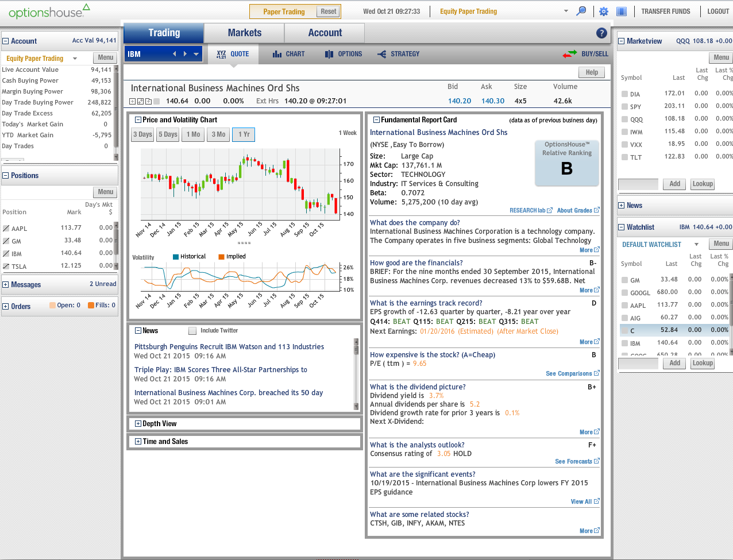
Task: Check the QQQ row in Marketview
Action: click(624, 119)
